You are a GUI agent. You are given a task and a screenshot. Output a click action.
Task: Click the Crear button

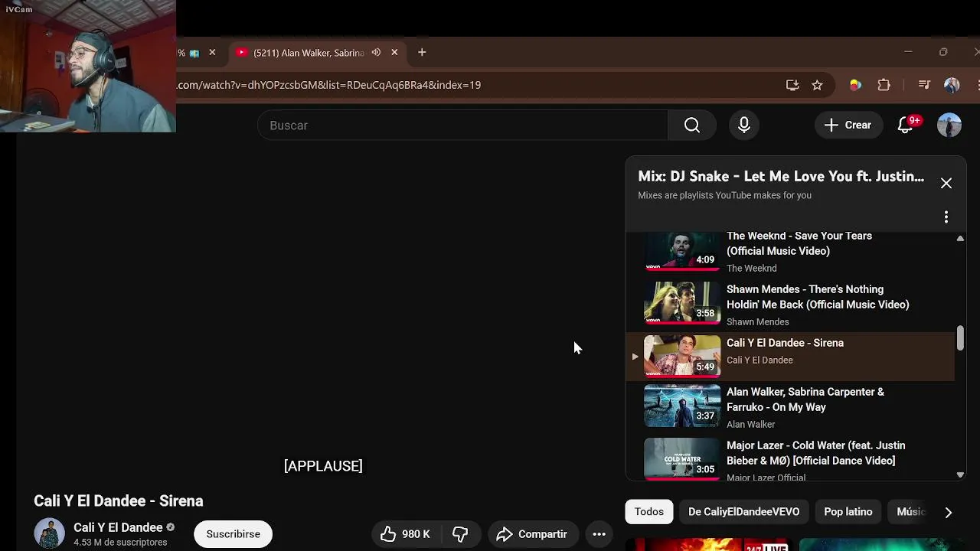848,126
